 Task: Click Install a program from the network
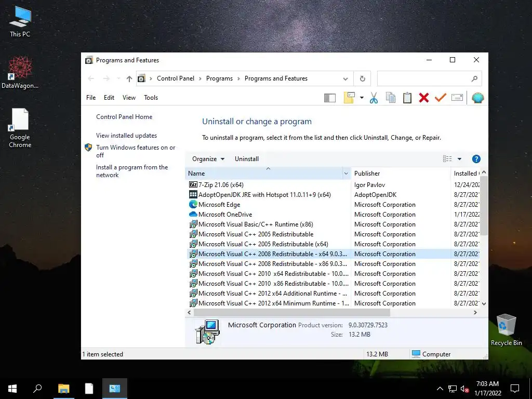coord(132,171)
